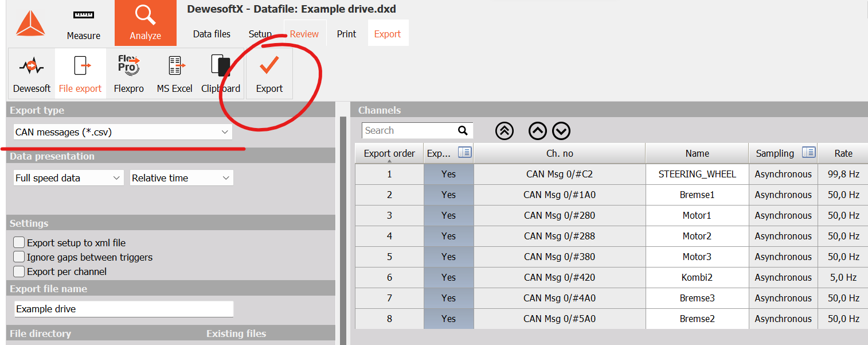The image size is (868, 345).
Task: Check Export per channel
Action: point(19,272)
